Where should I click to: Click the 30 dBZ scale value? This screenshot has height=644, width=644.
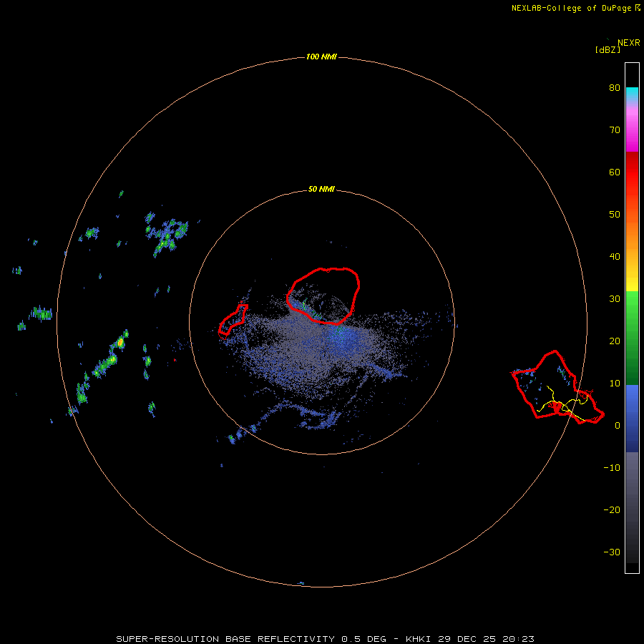tap(615, 299)
